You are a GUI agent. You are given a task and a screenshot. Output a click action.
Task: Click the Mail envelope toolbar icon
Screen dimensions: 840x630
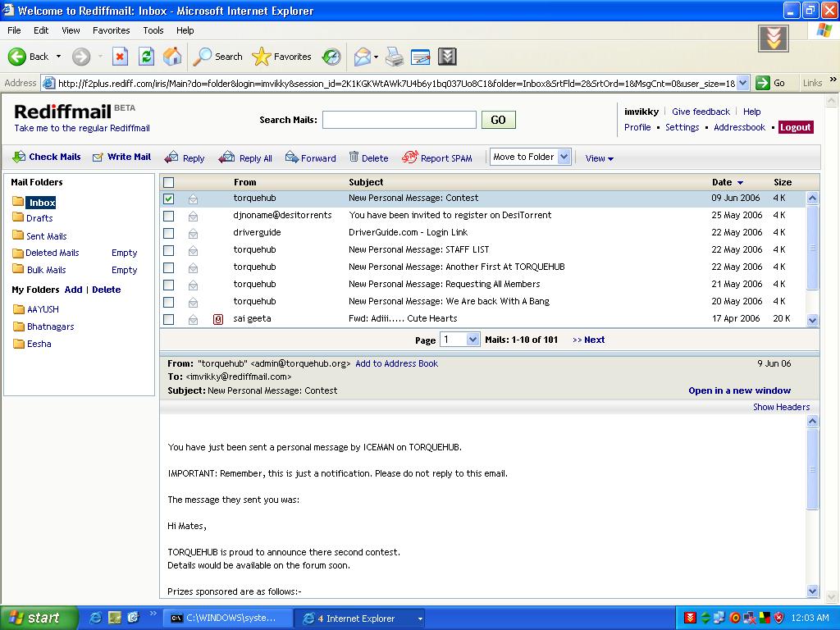[362, 57]
